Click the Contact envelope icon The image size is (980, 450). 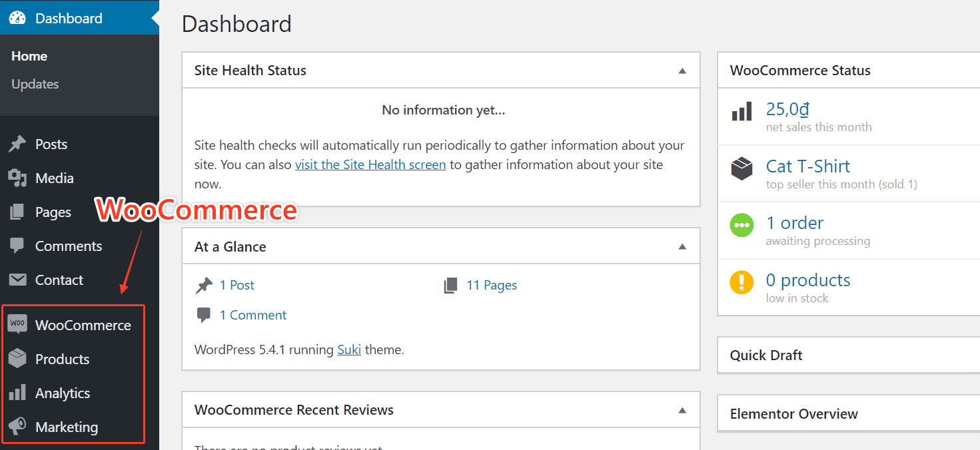[x=17, y=280]
